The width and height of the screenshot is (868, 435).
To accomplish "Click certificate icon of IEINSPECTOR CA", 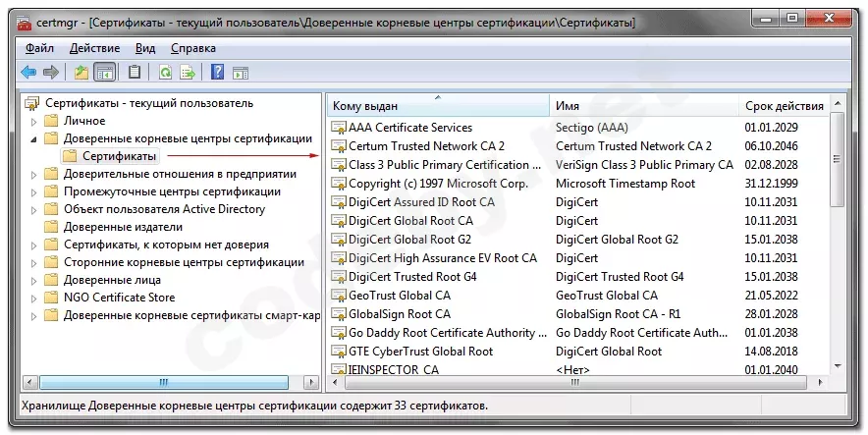I will point(338,369).
